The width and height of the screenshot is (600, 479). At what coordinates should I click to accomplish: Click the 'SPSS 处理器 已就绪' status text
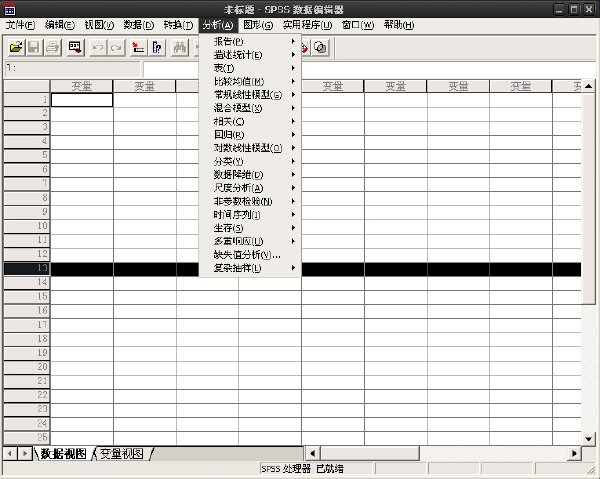click(302, 469)
